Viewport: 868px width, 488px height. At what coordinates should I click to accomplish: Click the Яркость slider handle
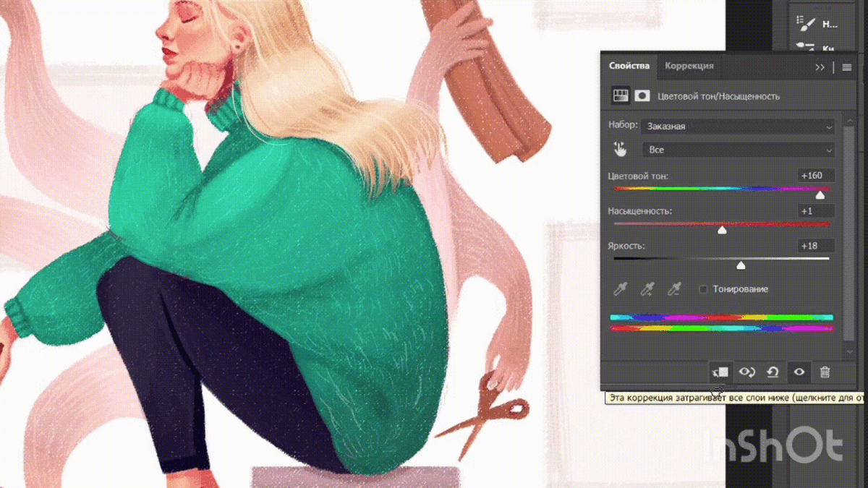coord(741,265)
